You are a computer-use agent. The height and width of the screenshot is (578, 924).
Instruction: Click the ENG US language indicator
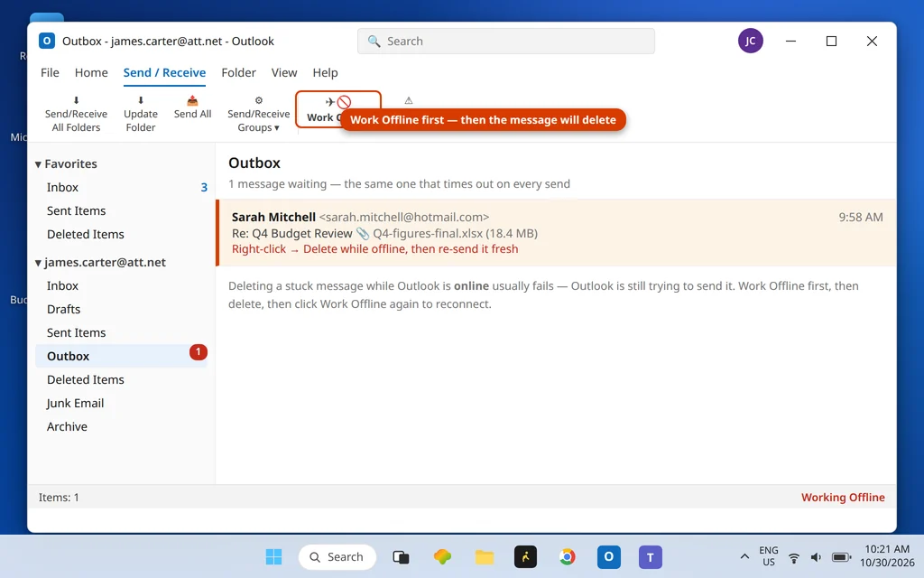pos(769,556)
